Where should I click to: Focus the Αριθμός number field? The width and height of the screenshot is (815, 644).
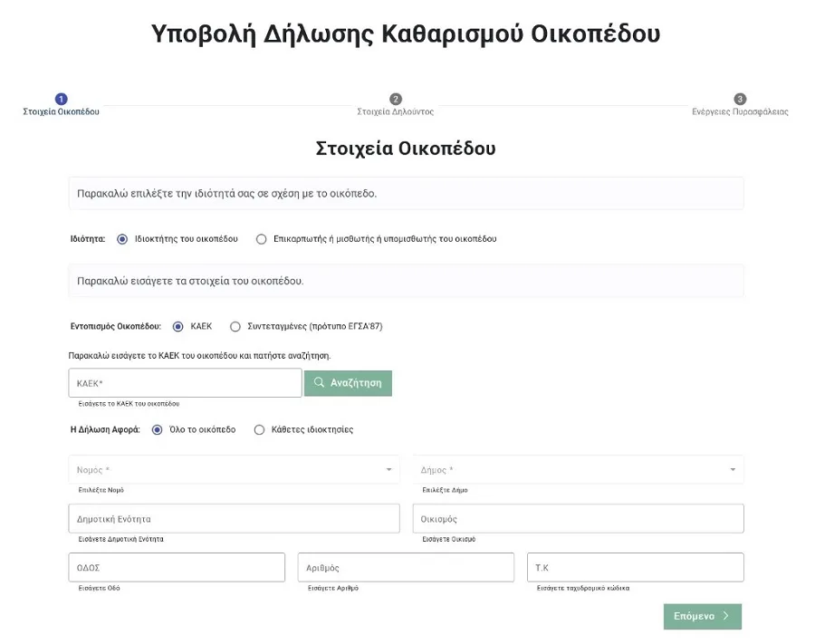click(x=406, y=568)
